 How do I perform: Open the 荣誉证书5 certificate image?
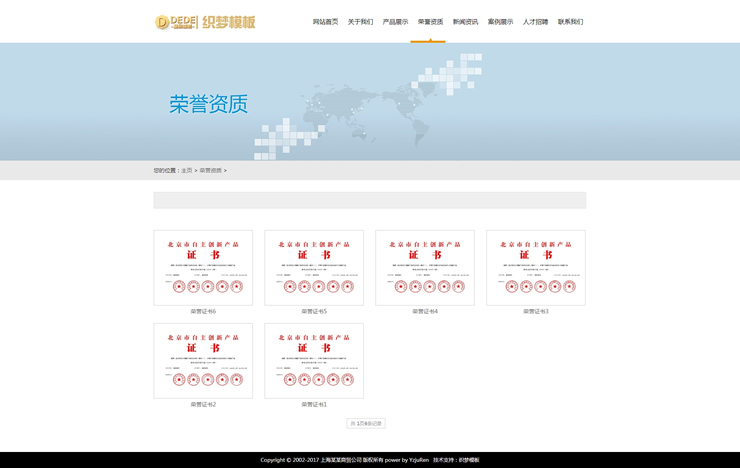tap(314, 267)
